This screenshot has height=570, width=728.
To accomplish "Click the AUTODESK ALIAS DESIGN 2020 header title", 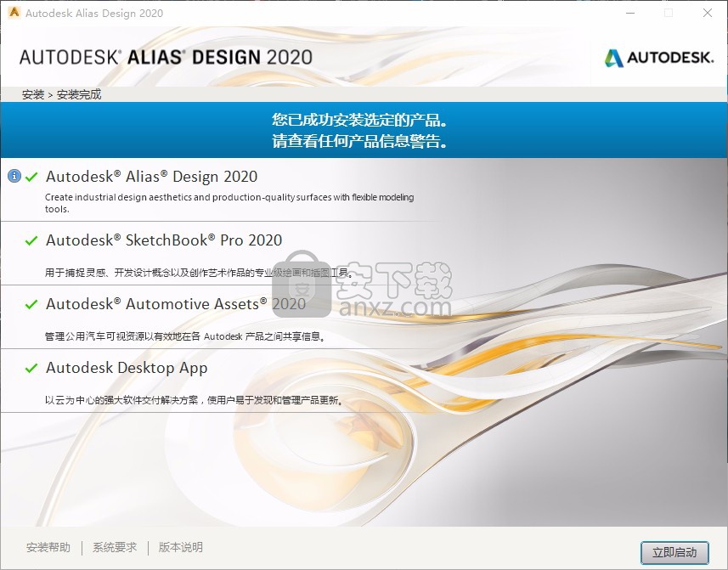I will tap(166, 58).
